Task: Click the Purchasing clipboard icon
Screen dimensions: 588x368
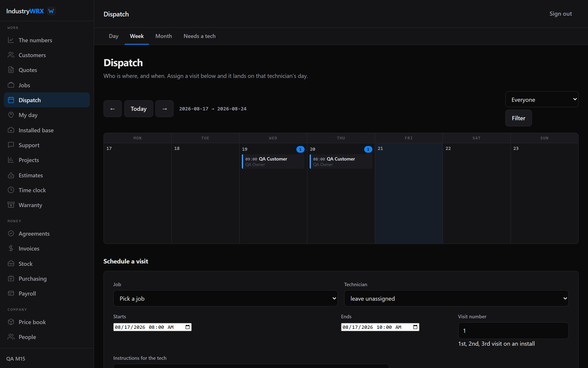Action: (x=11, y=278)
